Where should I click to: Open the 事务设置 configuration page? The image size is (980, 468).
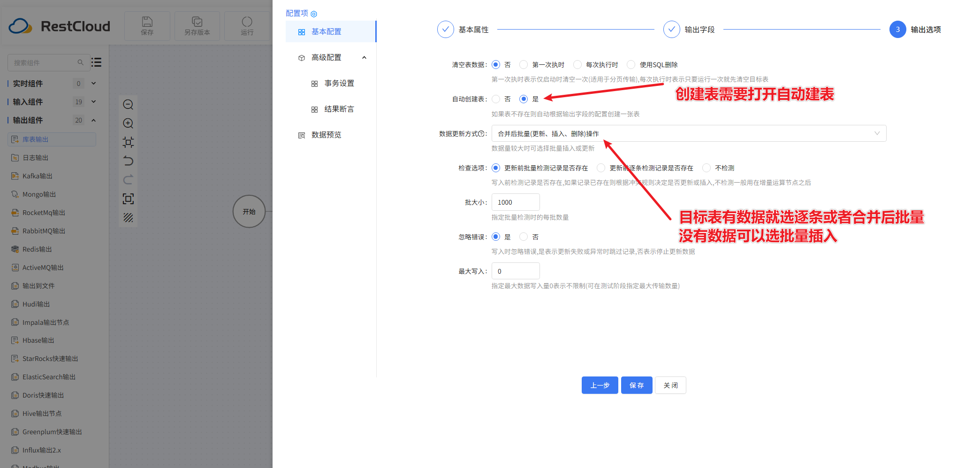click(339, 83)
